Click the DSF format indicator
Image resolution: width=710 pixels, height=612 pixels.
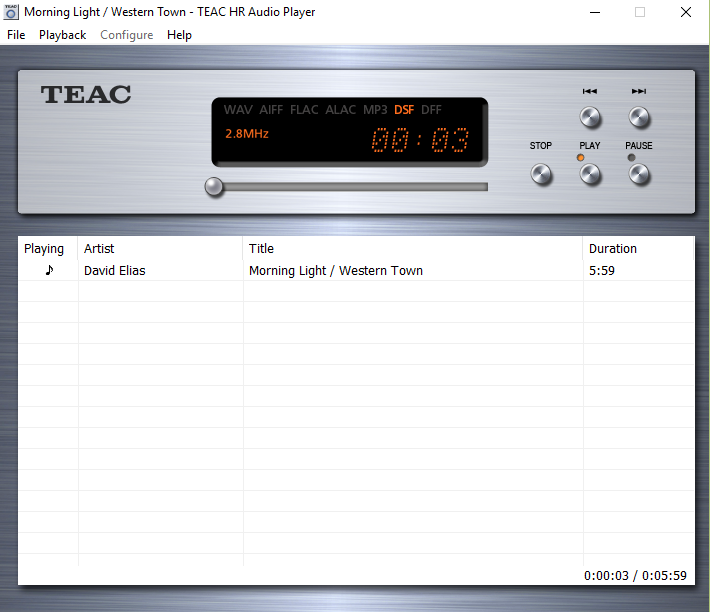tap(404, 110)
